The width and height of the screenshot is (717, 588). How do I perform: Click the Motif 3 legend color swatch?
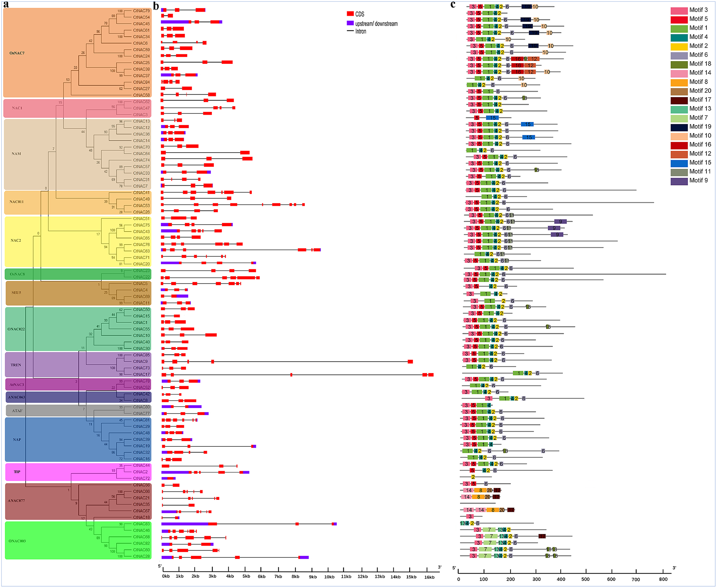click(679, 11)
